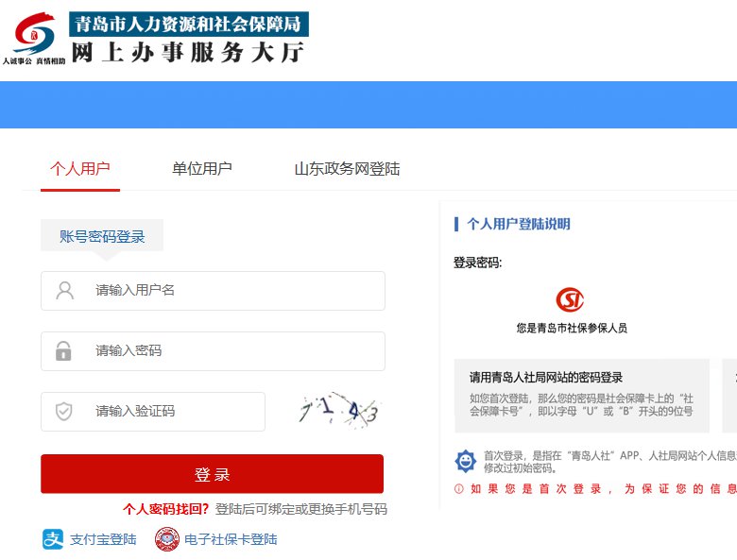Refresh the captcha image showing 7143
This screenshot has width=737, height=560.
(339, 410)
